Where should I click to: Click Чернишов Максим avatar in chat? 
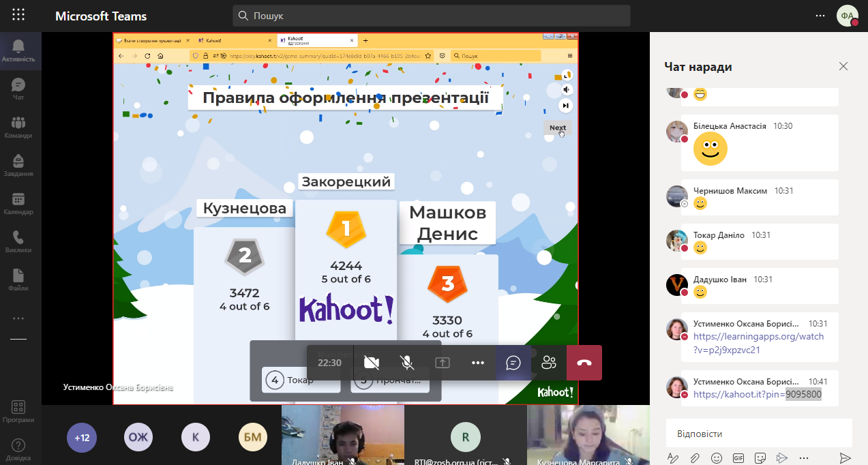pyautogui.click(x=676, y=196)
